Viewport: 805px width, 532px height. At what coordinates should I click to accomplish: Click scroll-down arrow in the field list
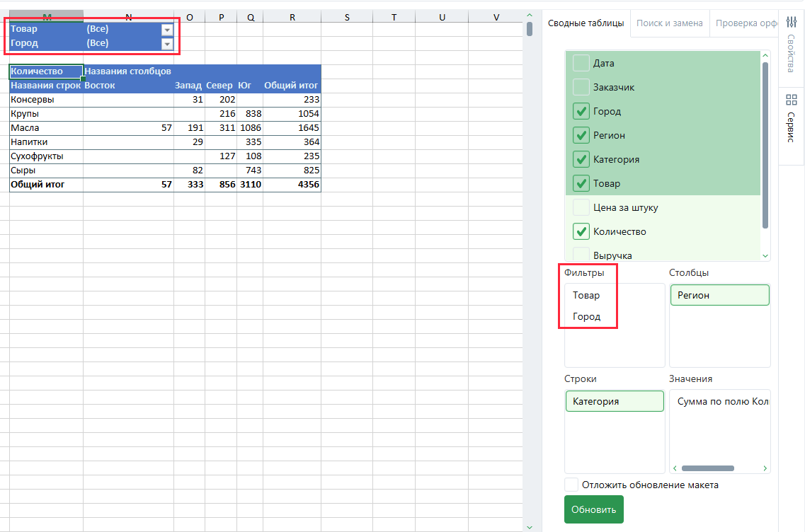click(x=765, y=255)
